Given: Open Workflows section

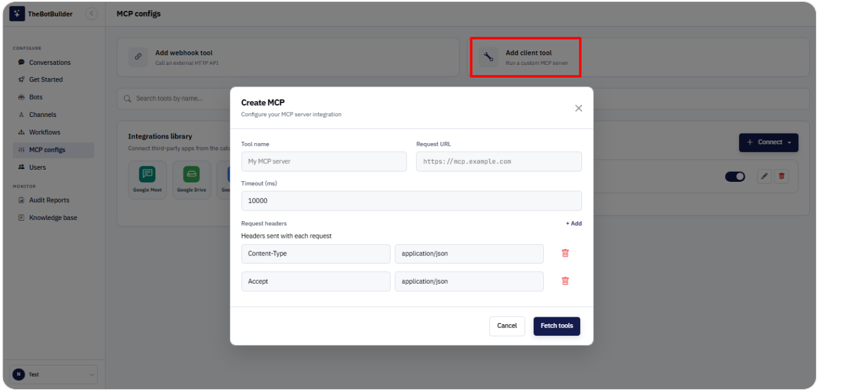Looking at the screenshot, I should 53,132.
